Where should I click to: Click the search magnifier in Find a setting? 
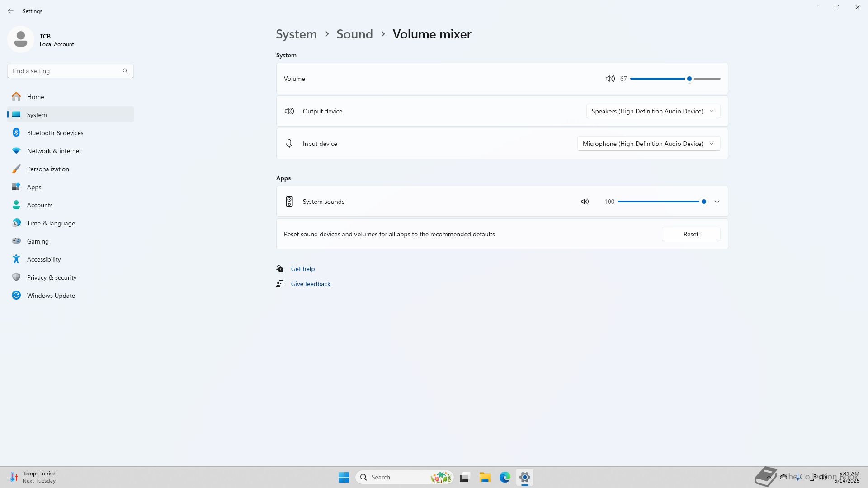(125, 71)
